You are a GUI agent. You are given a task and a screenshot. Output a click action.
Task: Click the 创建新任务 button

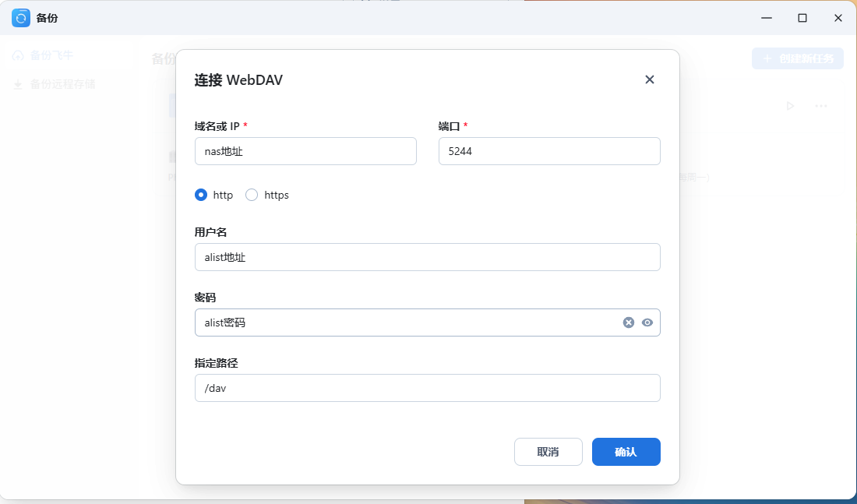point(797,58)
